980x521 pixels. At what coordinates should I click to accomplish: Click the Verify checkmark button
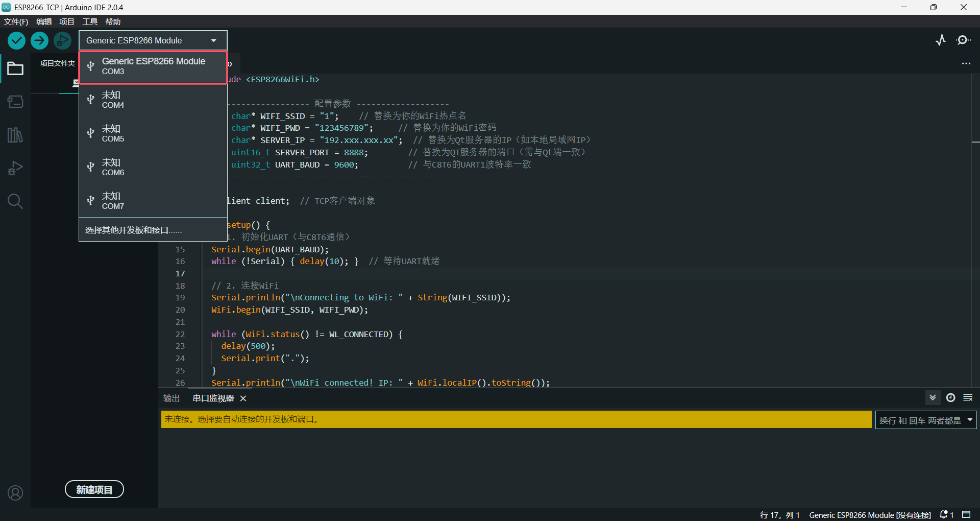click(x=16, y=40)
